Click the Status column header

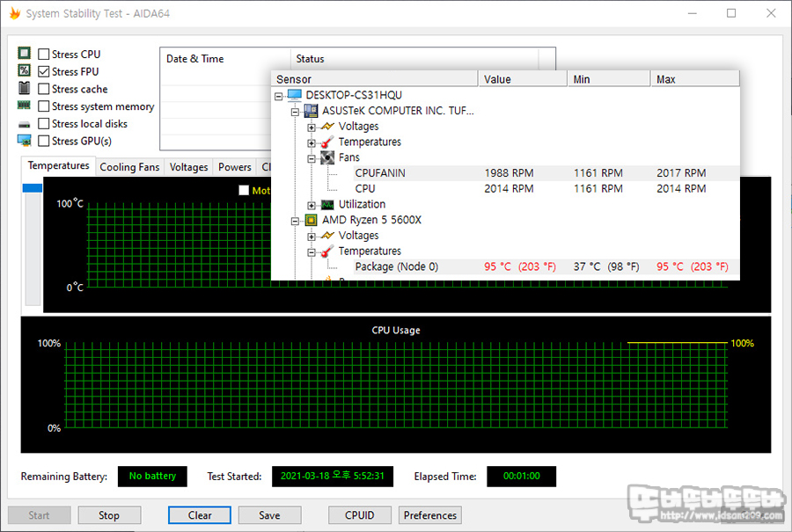(x=414, y=59)
